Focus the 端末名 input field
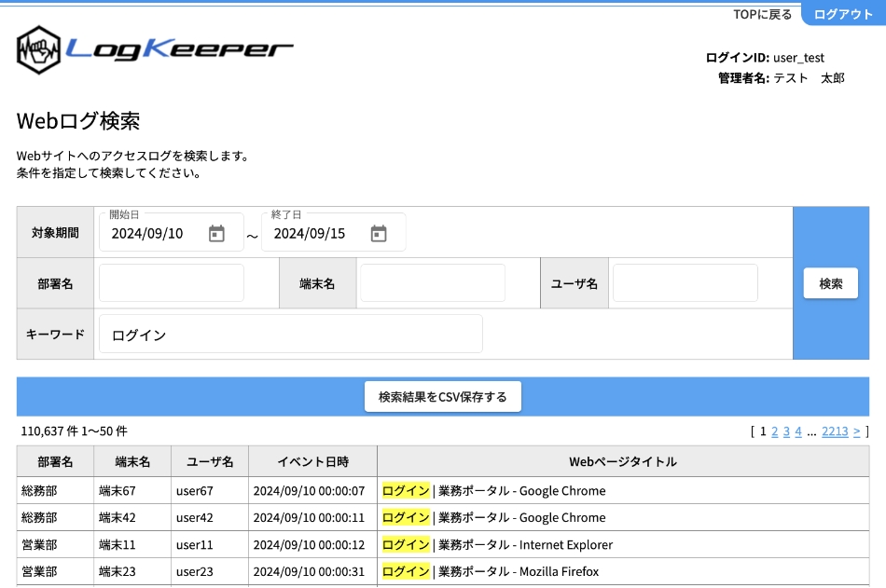Image resolution: width=886 pixels, height=588 pixels. [x=433, y=283]
